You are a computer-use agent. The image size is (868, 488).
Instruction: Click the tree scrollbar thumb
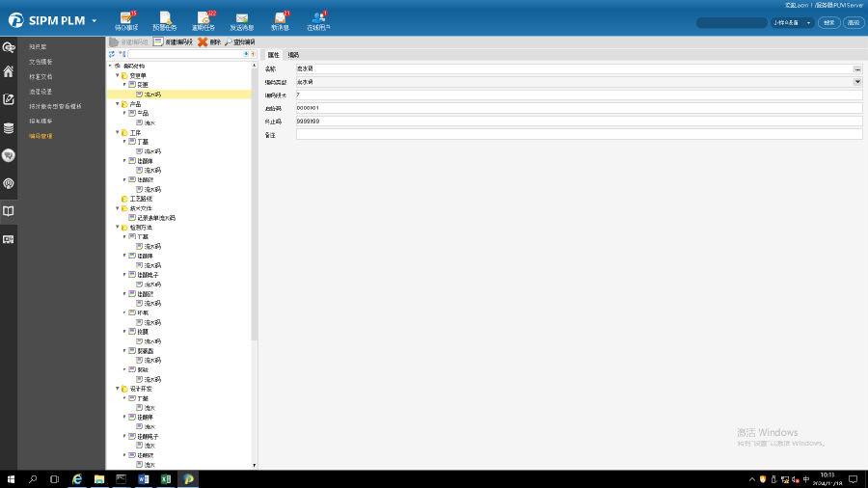254,204
